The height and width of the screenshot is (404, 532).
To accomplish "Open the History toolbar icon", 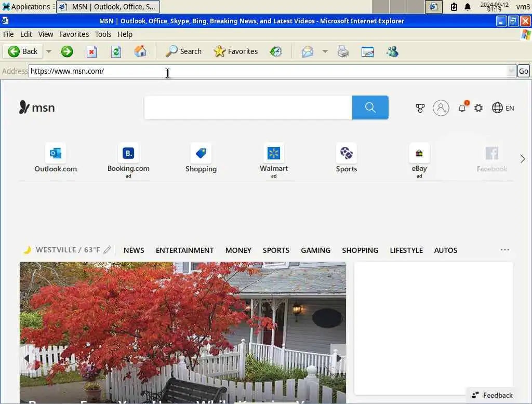I will (x=276, y=51).
